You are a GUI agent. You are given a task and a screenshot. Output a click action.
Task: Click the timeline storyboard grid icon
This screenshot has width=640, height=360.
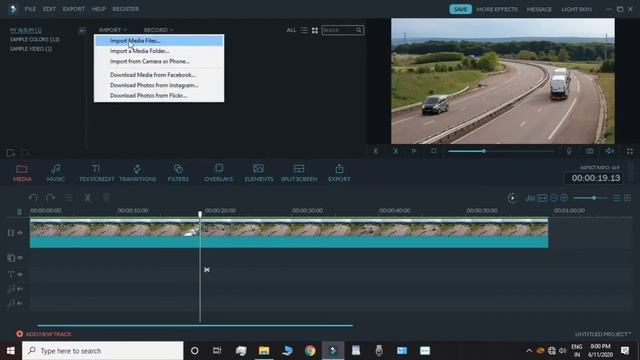coord(627,198)
